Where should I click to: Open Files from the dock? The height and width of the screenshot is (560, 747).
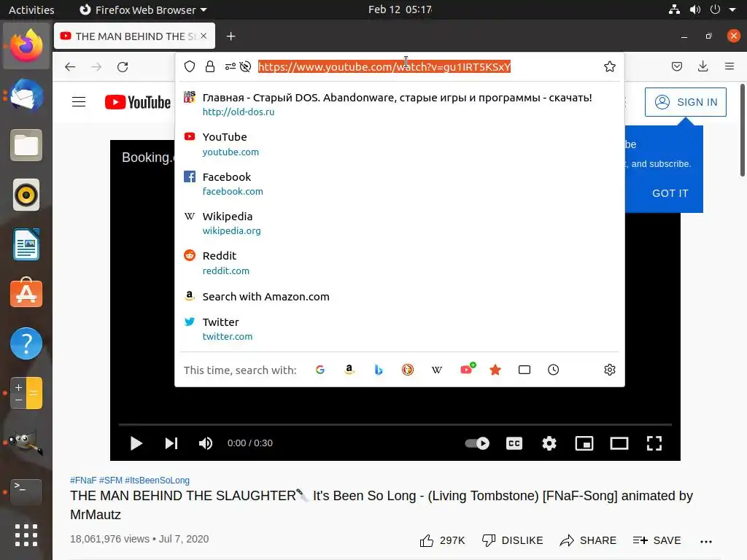click(x=26, y=145)
